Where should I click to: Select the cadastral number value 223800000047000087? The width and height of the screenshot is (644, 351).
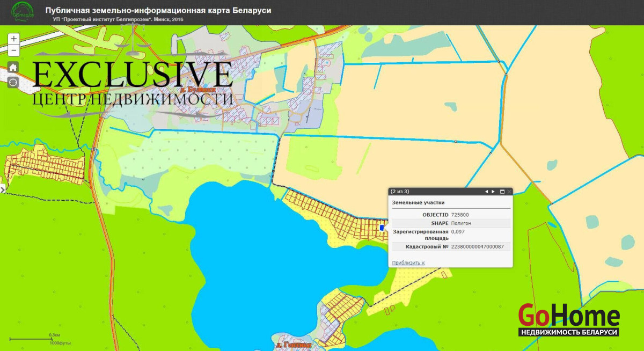coord(477,247)
